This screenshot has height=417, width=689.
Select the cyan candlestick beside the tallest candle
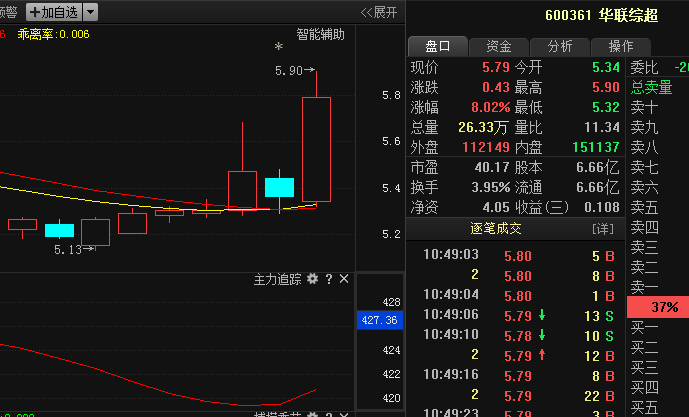coord(279,188)
